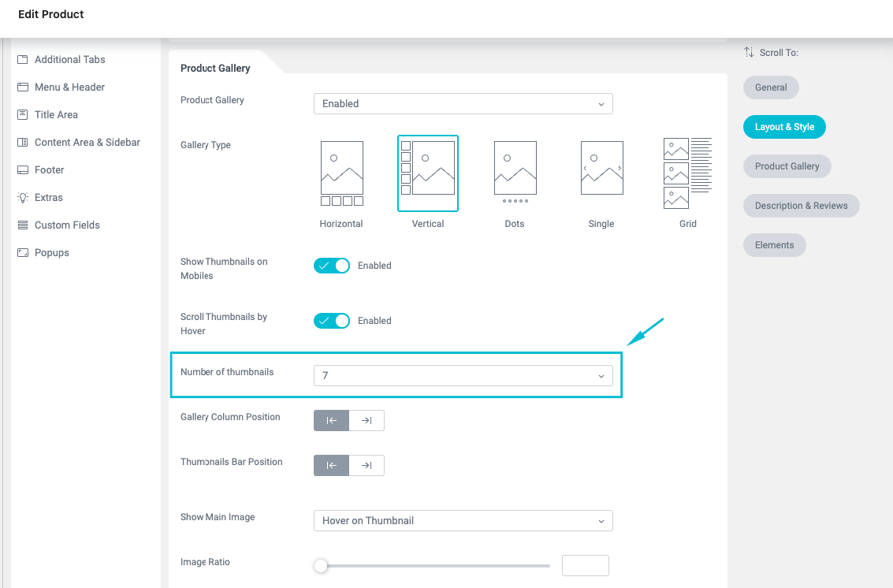The image size is (893, 588).
Task: Select the Horizontal gallery type icon
Action: 341,173
